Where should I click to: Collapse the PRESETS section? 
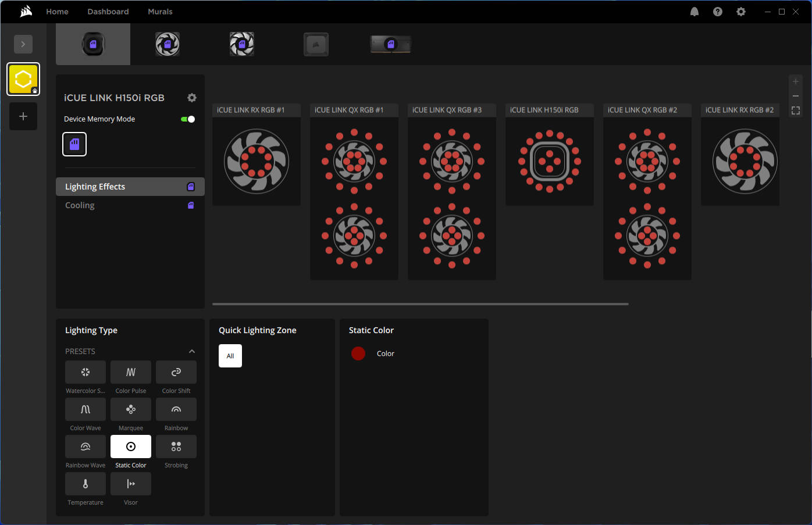(x=192, y=351)
